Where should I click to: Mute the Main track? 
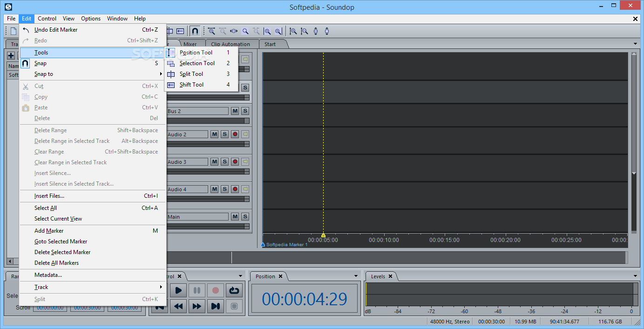(235, 217)
